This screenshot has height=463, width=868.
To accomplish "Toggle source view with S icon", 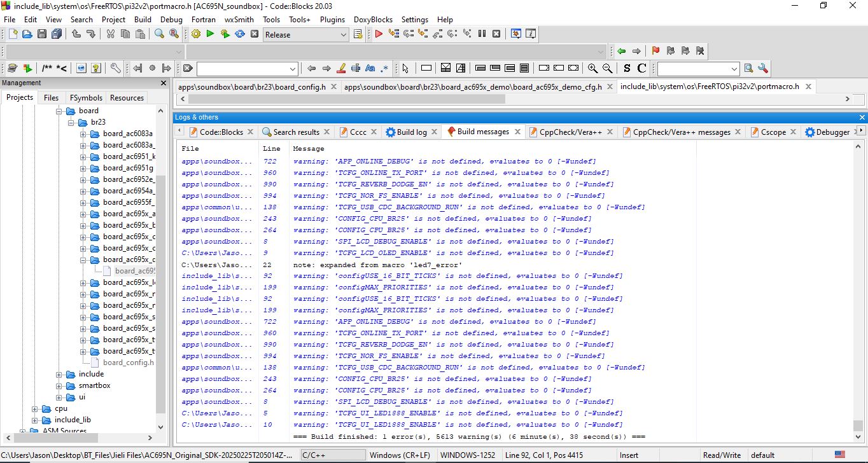I will click(x=627, y=69).
